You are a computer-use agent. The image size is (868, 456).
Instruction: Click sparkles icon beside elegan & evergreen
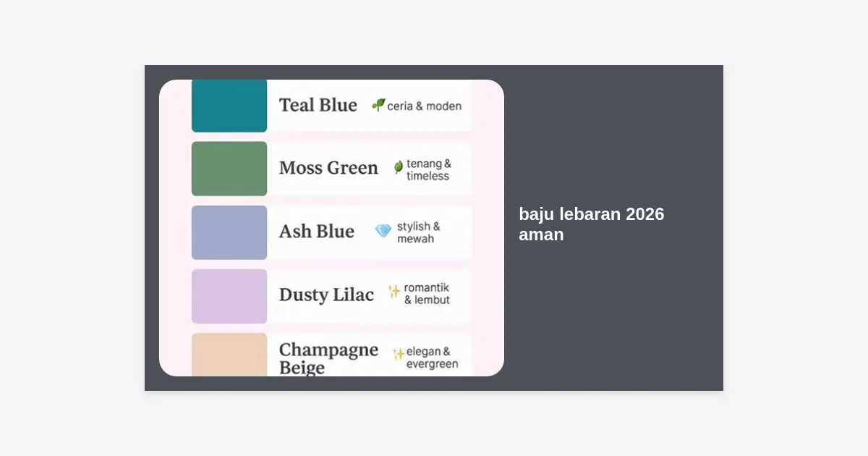pos(398,354)
